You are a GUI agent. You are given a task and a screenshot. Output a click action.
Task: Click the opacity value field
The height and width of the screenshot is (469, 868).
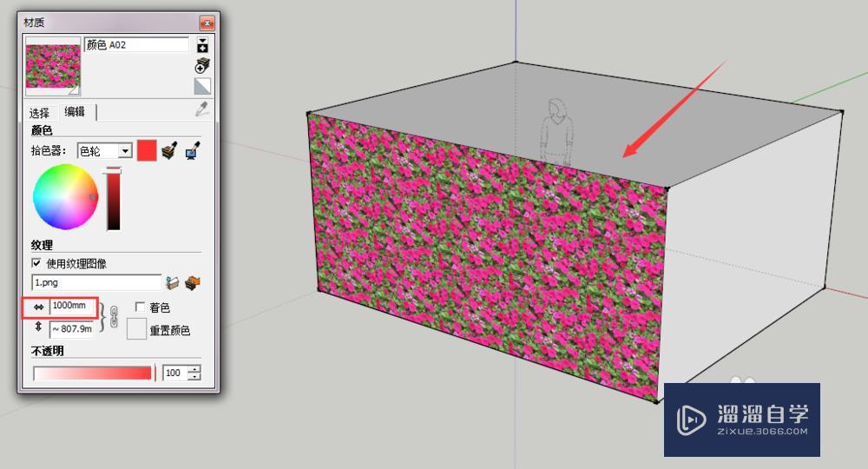tap(175, 373)
